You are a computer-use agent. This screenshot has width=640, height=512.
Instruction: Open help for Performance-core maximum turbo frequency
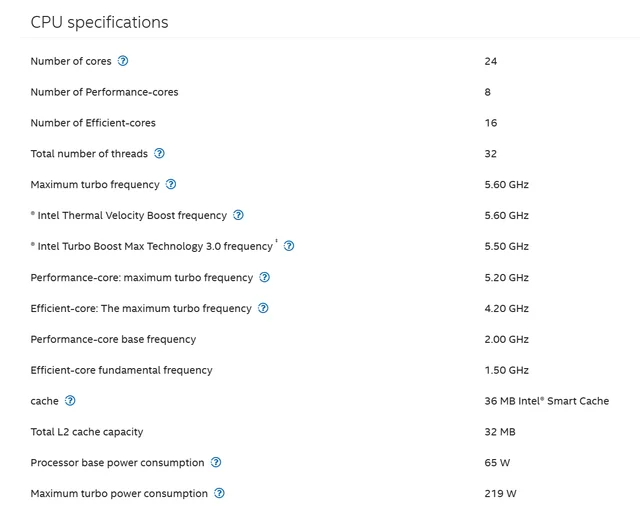(x=264, y=277)
